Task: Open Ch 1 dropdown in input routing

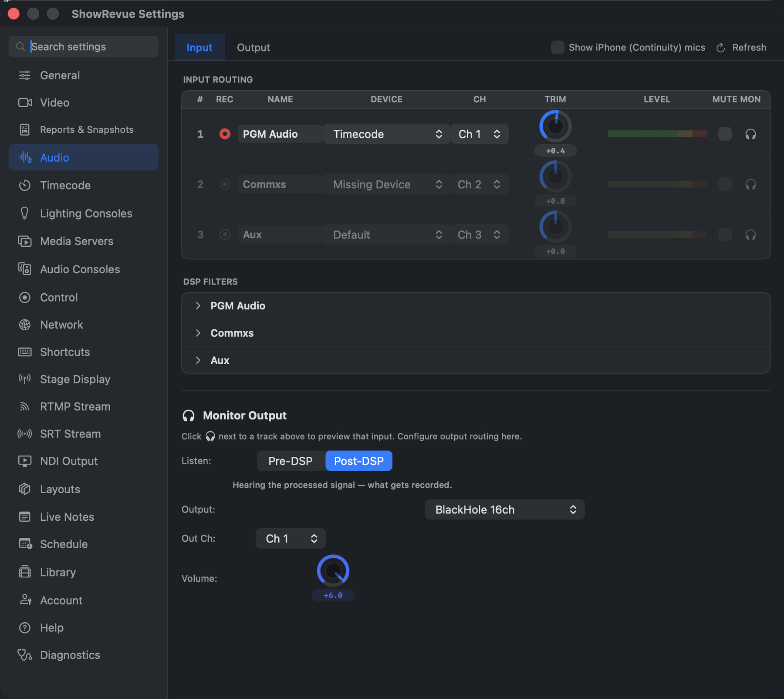Action: tap(480, 134)
